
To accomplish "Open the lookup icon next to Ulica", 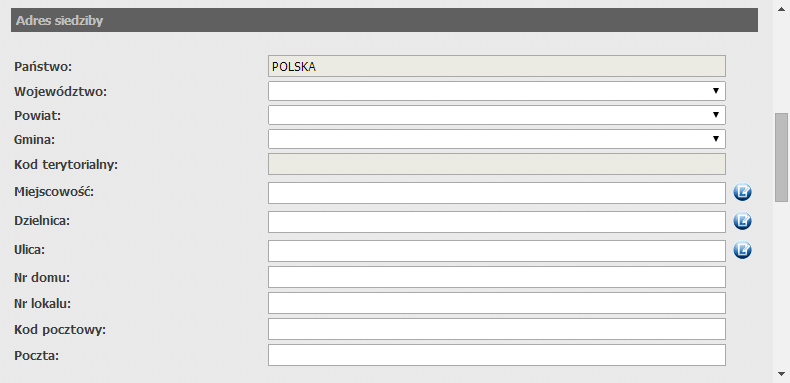I will (x=742, y=249).
